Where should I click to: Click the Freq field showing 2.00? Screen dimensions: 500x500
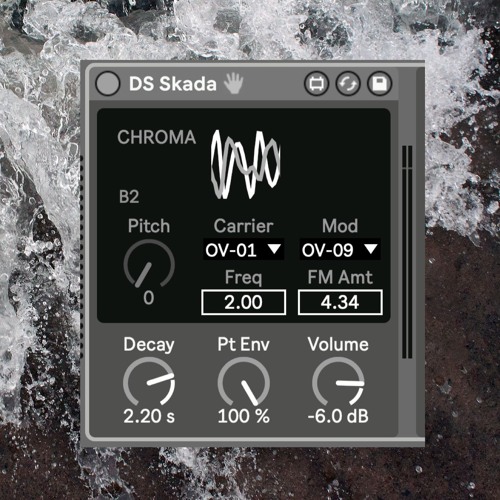click(x=244, y=302)
